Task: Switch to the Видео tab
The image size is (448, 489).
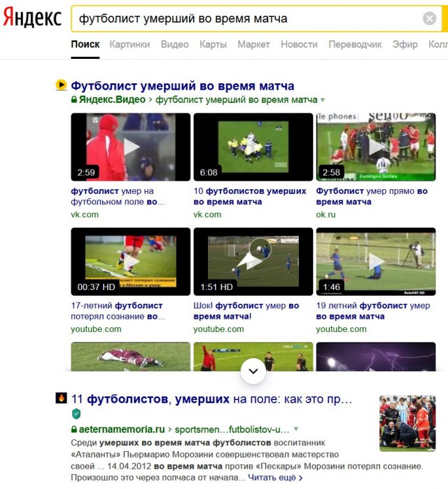Action: pos(174,44)
